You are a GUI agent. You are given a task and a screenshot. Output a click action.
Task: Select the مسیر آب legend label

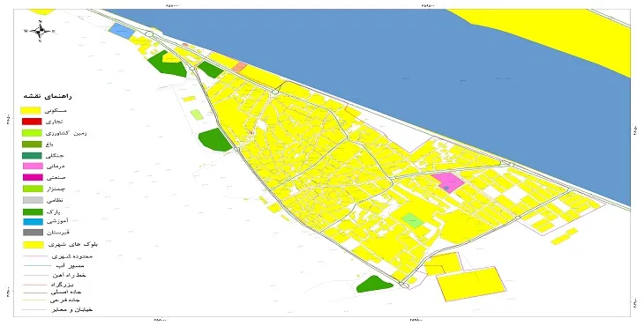71,266
